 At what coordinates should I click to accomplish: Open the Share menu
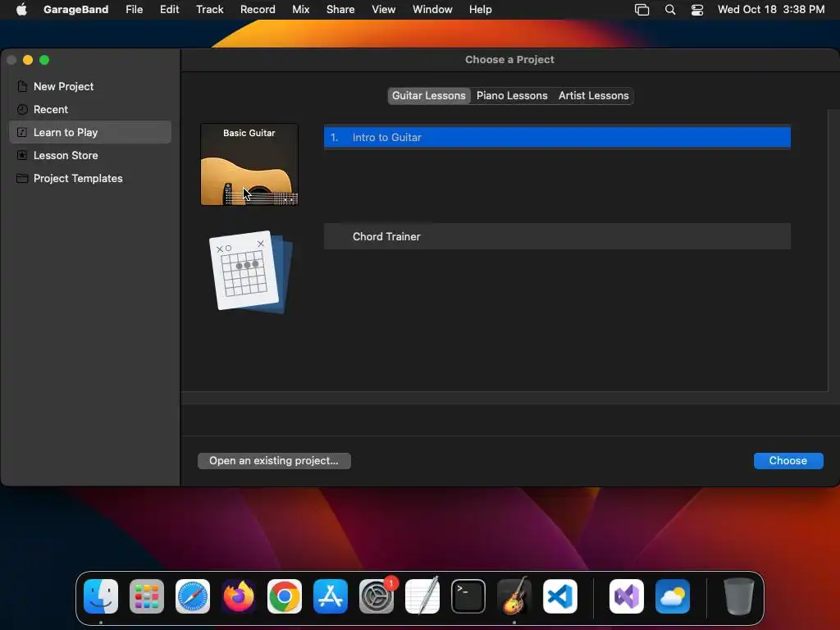coord(340,10)
